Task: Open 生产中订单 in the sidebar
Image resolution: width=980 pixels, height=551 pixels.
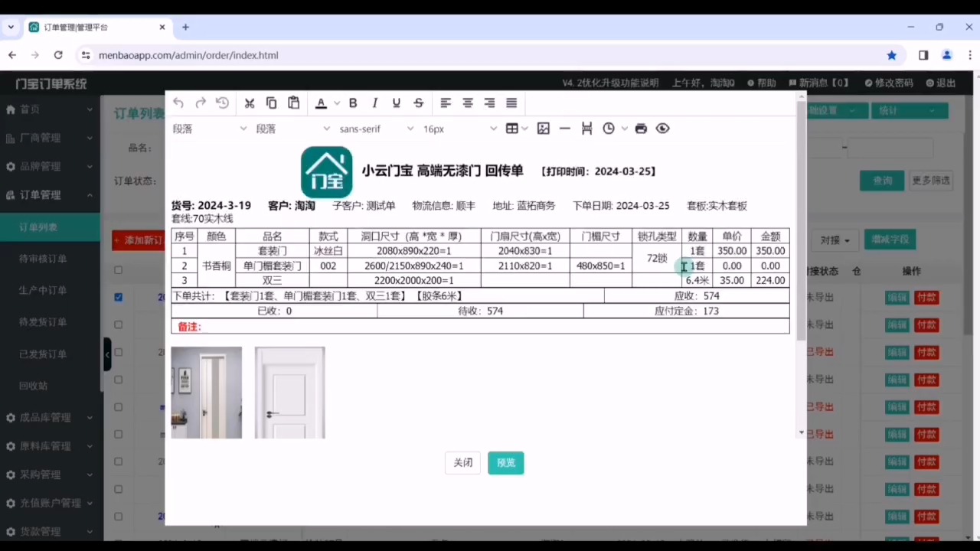Action: coord(50,290)
